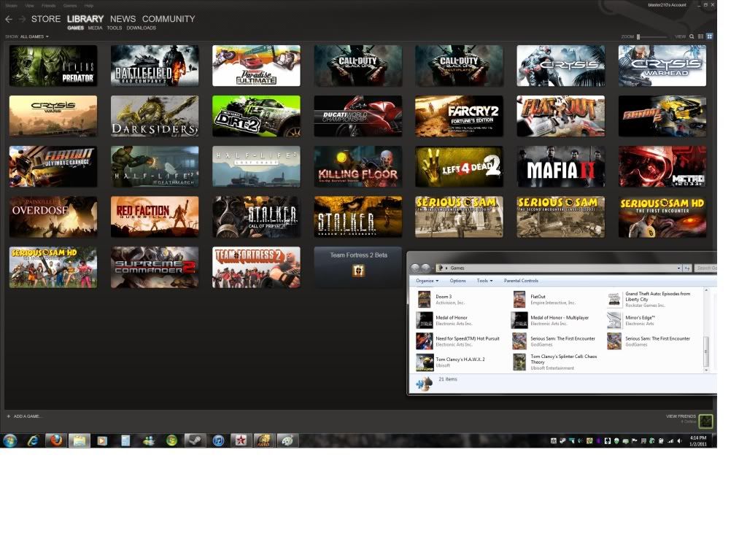The height and width of the screenshot is (560, 747).
Task: Select Need for Speed Hot Pursuit icon
Action: click(424, 341)
